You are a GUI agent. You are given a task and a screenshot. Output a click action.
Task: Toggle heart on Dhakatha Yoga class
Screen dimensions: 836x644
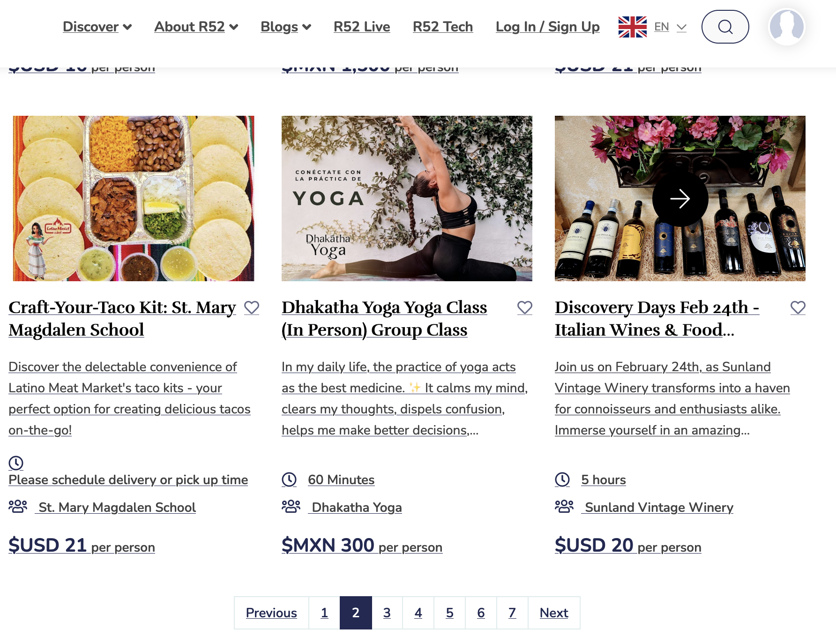point(525,307)
